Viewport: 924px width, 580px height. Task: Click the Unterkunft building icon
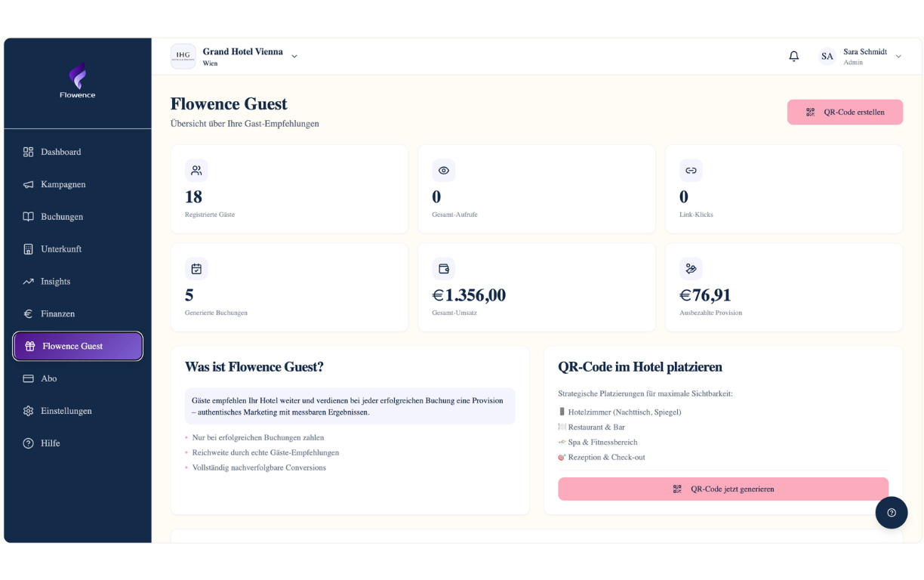point(28,249)
